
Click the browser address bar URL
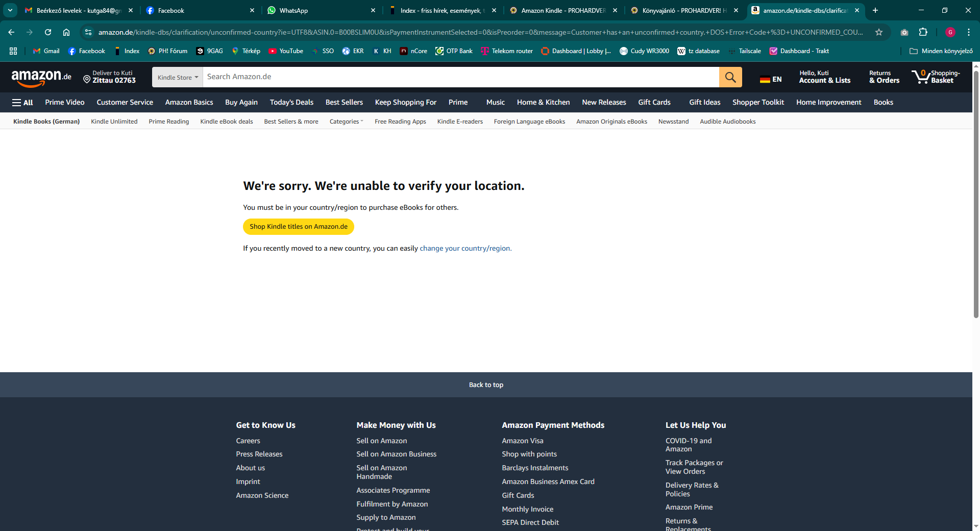[x=480, y=32]
